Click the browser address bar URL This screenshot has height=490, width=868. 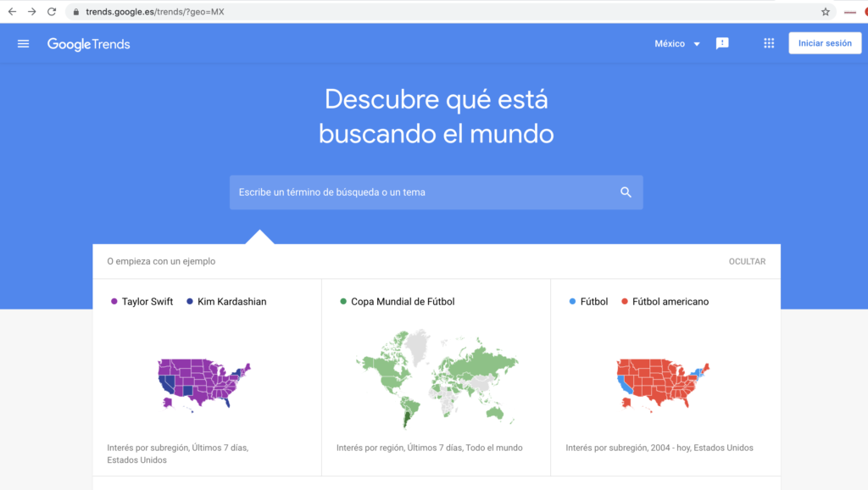pos(155,12)
